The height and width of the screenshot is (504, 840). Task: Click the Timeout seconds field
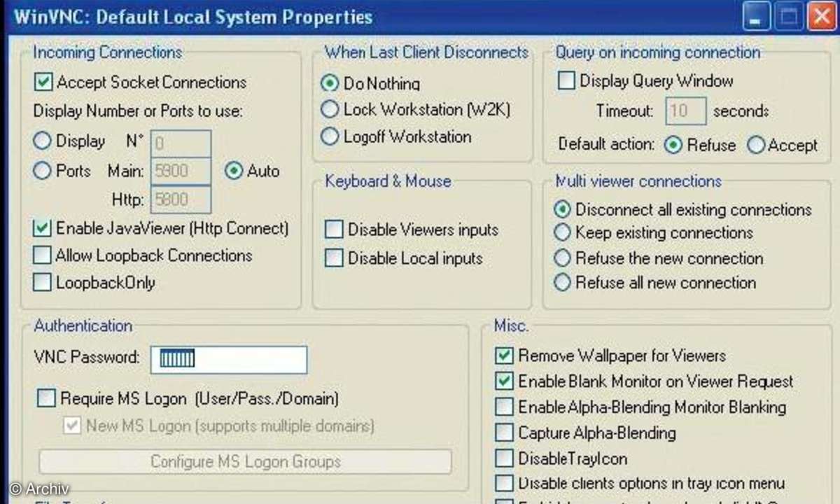686,111
